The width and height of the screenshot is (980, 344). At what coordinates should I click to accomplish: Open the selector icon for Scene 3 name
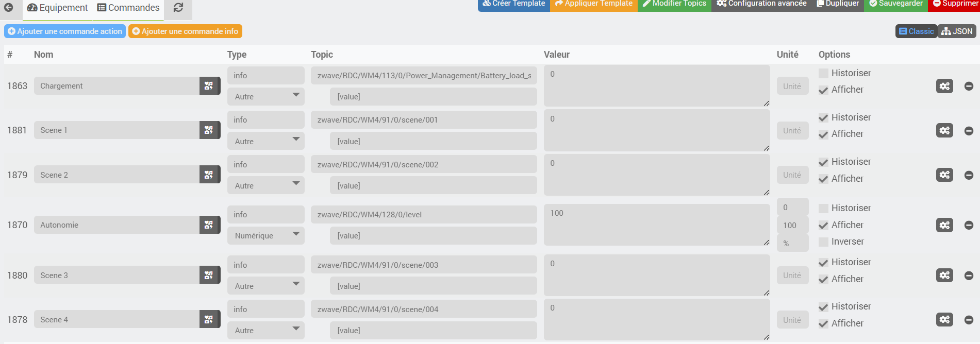(209, 276)
